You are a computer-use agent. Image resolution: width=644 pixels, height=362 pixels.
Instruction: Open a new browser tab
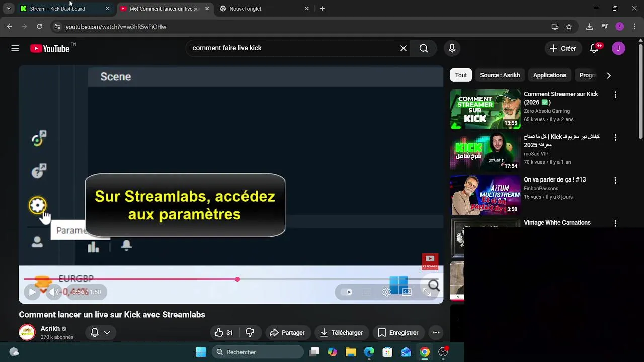323,9
